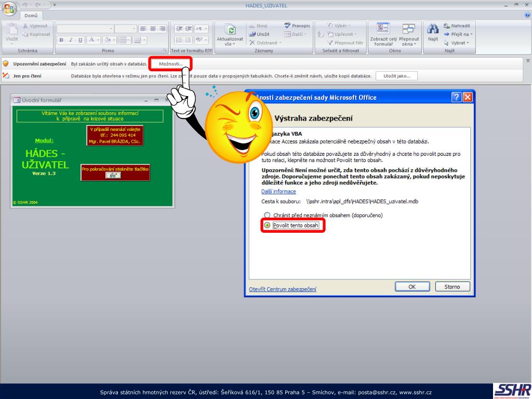Close the security message bar
This screenshot has width=532, height=399.
coord(528,61)
